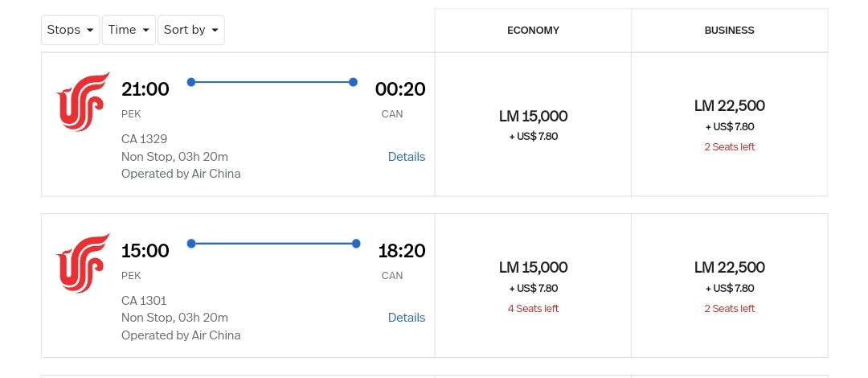868x378 pixels.
Task: Click Air China logo for flight CA 1301
Action: click(x=83, y=263)
